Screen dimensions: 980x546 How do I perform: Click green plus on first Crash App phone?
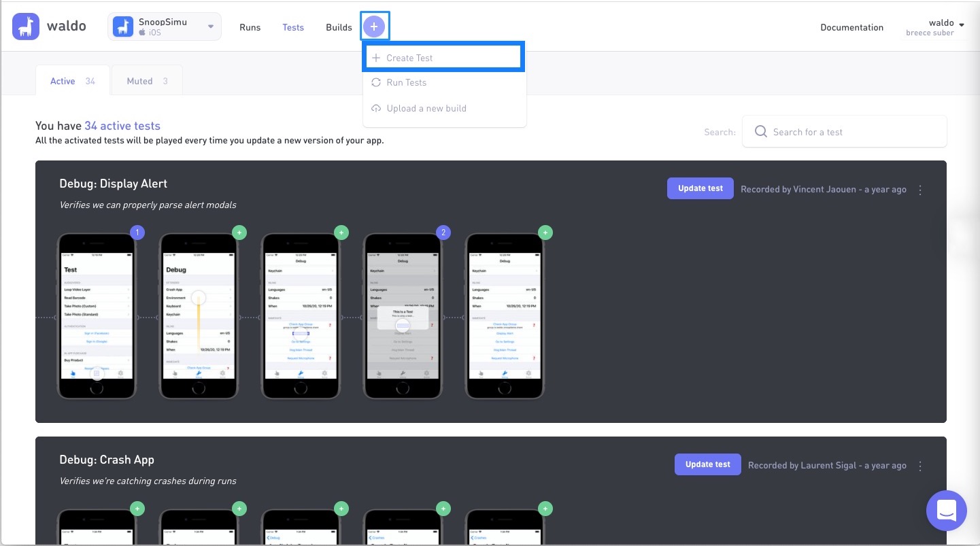point(137,508)
